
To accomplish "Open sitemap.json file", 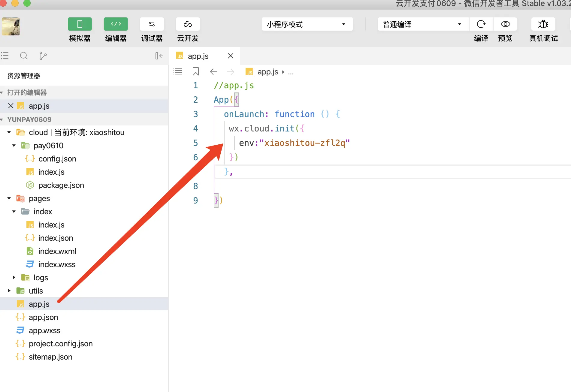I will (x=84, y=357).
